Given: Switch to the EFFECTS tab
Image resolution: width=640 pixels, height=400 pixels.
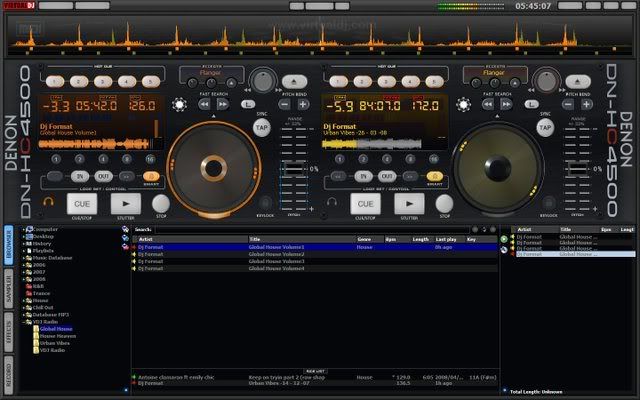Looking at the screenshot, I should 9,332.
